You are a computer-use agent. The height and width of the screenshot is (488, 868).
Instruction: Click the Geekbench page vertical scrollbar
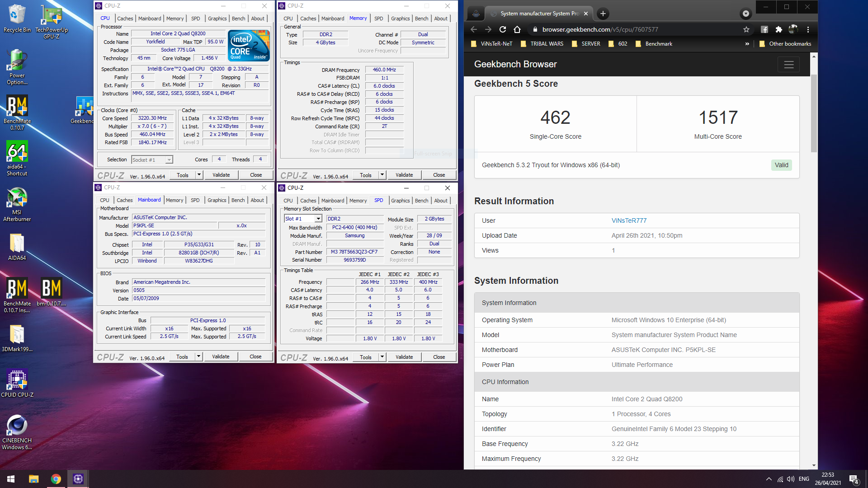pyautogui.click(x=814, y=113)
